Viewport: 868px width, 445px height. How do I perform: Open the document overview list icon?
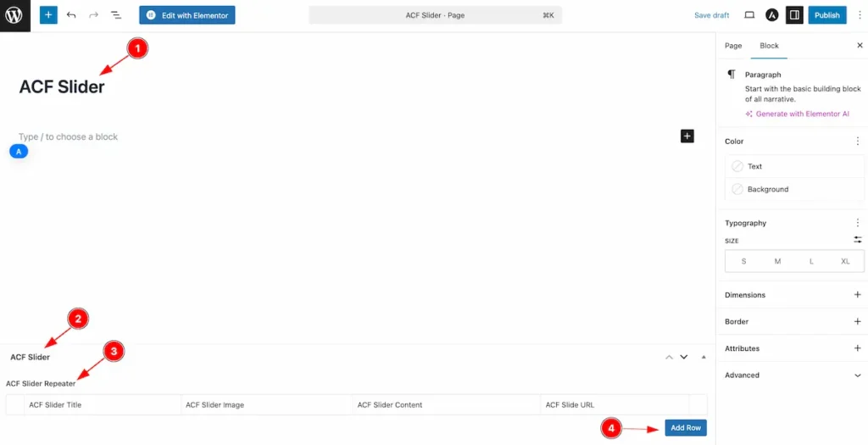point(116,15)
